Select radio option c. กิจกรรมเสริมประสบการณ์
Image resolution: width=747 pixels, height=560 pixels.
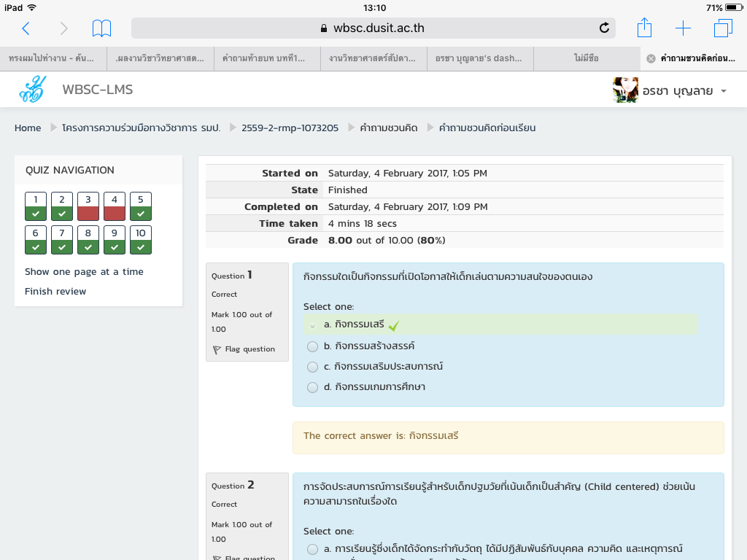(312, 367)
